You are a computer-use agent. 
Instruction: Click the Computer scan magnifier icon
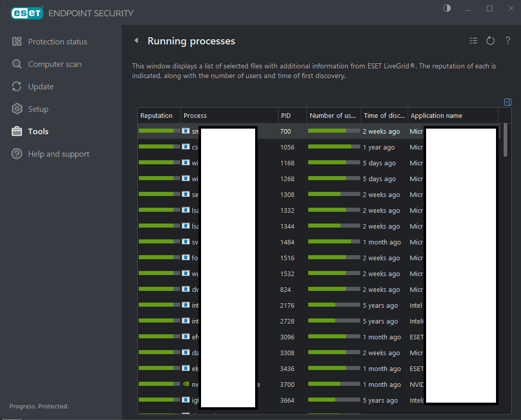click(17, 64)
